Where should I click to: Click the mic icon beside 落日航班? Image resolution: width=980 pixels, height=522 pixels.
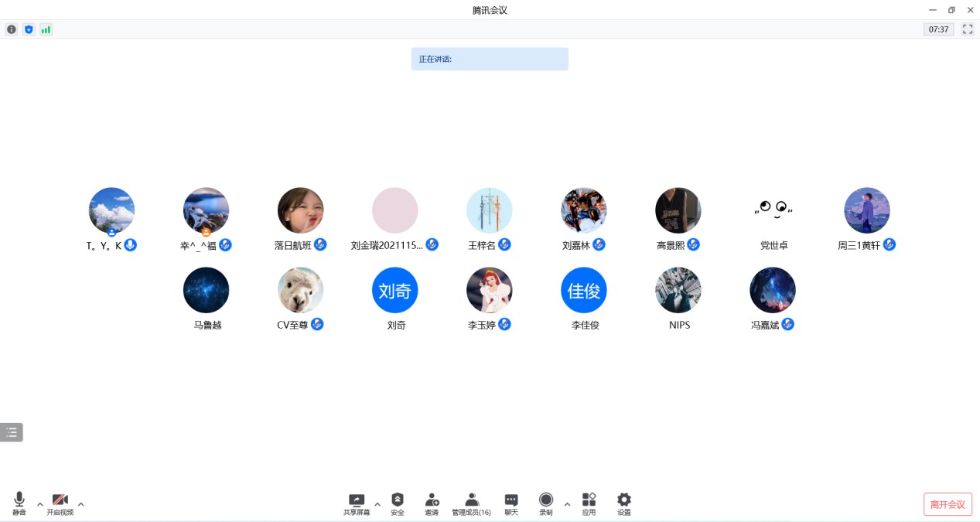(319, 245)
